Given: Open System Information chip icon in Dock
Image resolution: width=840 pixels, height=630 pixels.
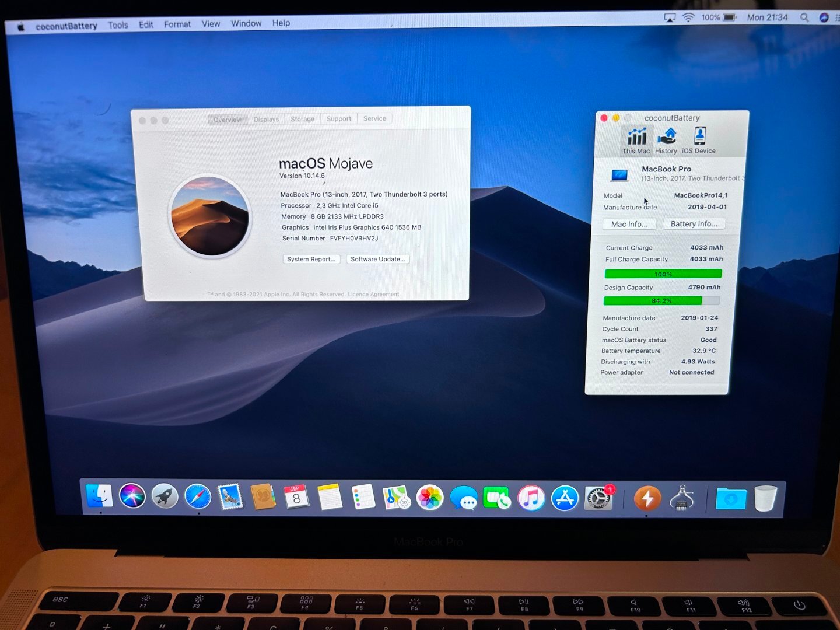Looking at the screenshot, I should pos(681,499).
